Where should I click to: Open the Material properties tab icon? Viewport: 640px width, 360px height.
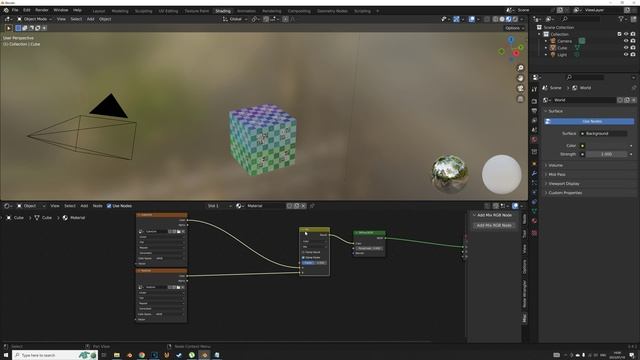pyautogui.click(x=534, y=220)
